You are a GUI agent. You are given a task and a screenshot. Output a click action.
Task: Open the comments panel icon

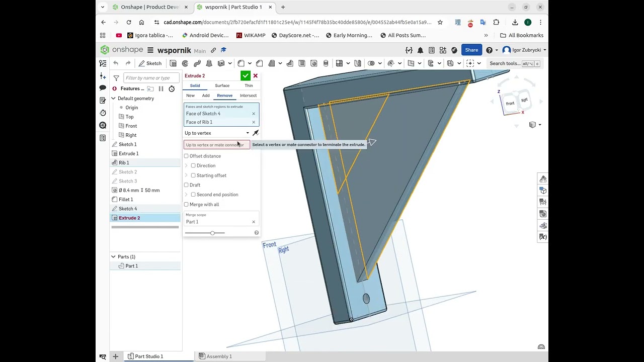103,88
